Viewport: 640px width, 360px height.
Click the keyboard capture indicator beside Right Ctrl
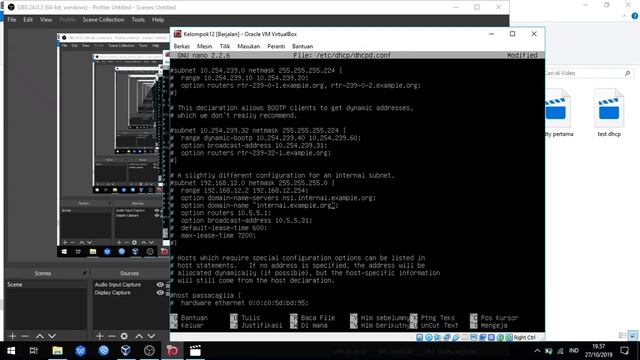click(x=509, y=337)
